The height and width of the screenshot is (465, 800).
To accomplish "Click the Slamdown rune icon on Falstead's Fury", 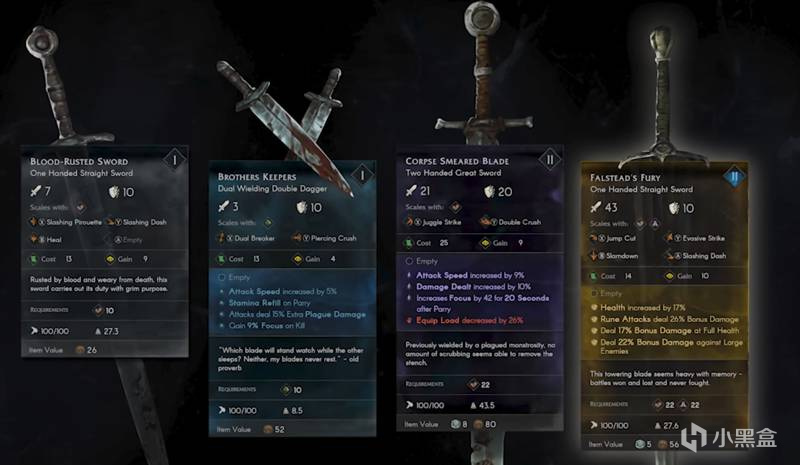I will [594, 255].
